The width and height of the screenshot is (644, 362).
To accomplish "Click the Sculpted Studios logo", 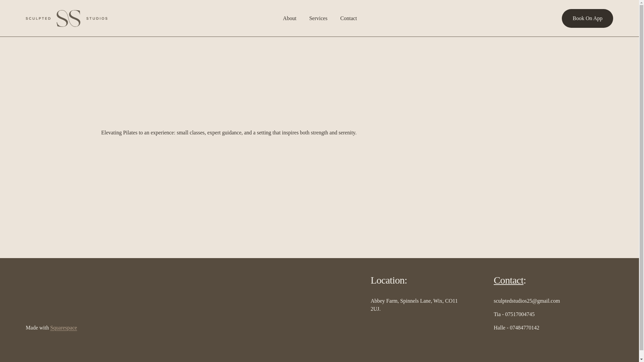I will 66,18.
